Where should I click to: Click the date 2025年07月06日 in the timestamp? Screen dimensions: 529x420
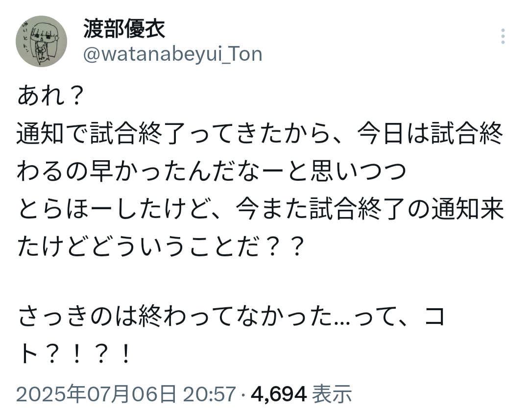pos(96,394)
